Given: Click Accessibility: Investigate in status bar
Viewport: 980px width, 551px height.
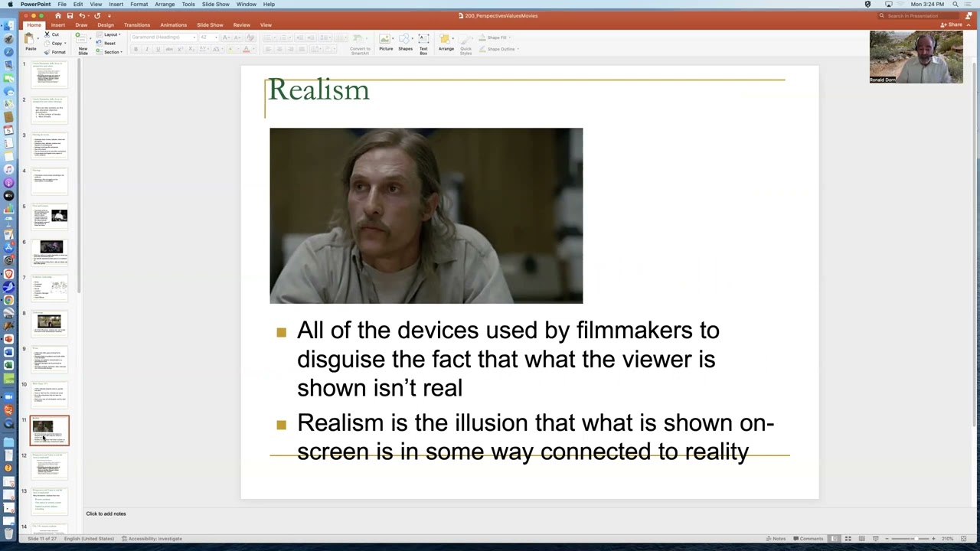Looking at the screenshot, I should pyautogui.click(x=153, y=539).
